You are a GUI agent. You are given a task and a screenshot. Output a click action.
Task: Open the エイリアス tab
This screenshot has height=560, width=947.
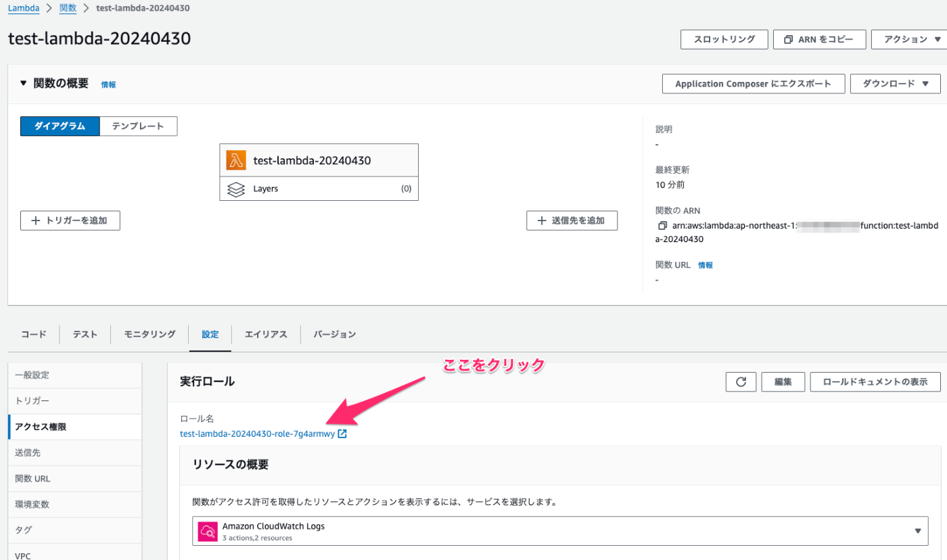266,334
